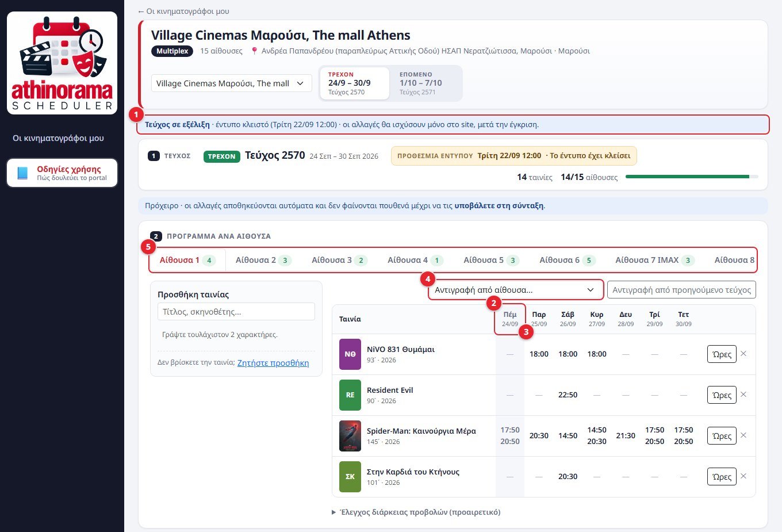This screenshot has width=782, height=532.
Task: Select the ΤΡΕΧΟΝ 24/9 – 30/9 issue
Action: point(354,83)
